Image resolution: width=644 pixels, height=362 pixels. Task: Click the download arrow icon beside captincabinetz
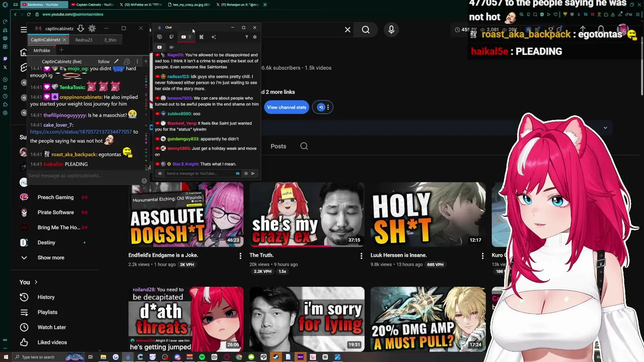(80, 29)
